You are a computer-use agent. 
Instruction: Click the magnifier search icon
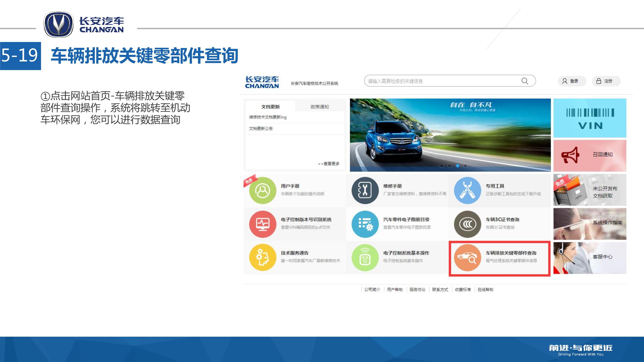pos(524,81)
